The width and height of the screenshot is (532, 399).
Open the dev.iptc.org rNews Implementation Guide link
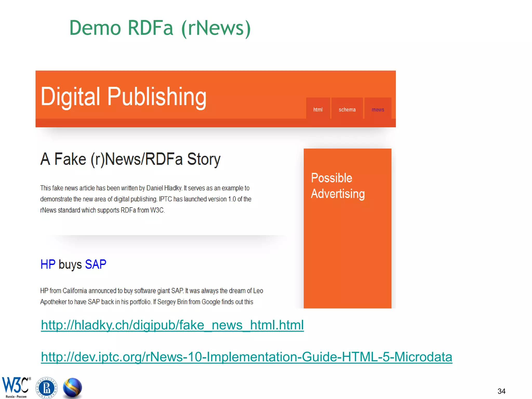[x=246, y=357]
